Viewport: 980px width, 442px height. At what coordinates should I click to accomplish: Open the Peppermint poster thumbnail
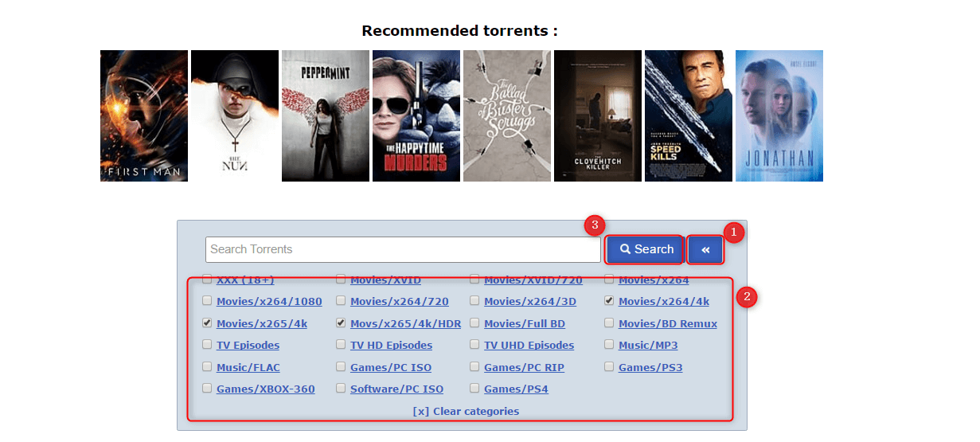326,115
